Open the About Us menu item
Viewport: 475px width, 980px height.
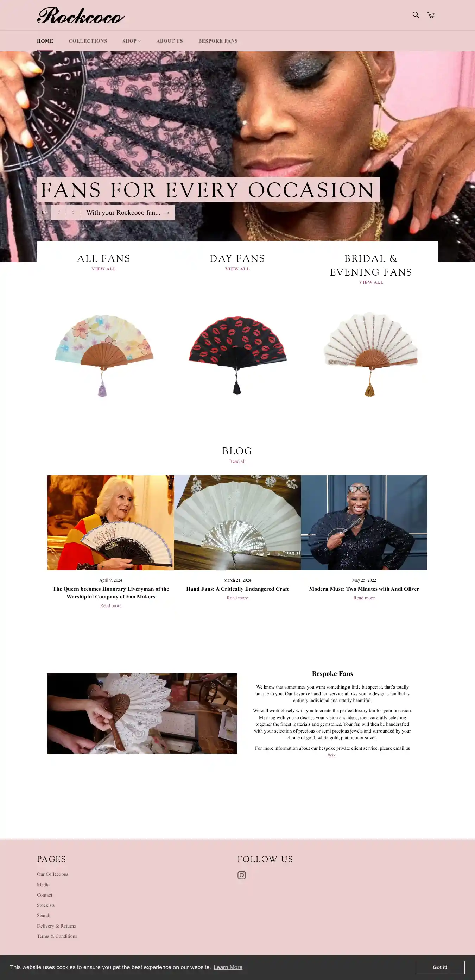(170, 41)
